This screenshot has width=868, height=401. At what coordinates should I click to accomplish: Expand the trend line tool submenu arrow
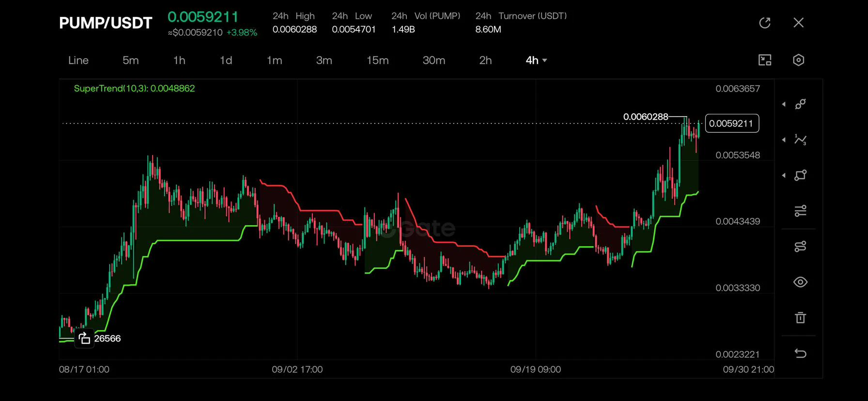(784, 104)
